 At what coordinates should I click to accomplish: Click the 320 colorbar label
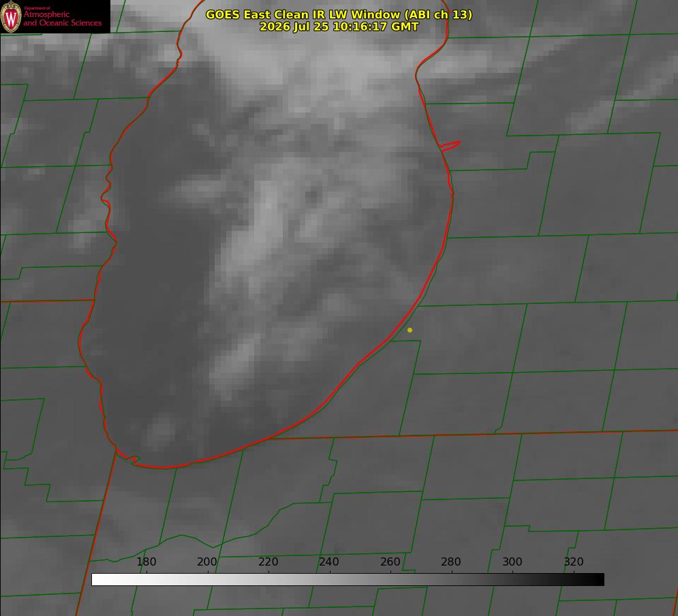click(x=574, y=561)
